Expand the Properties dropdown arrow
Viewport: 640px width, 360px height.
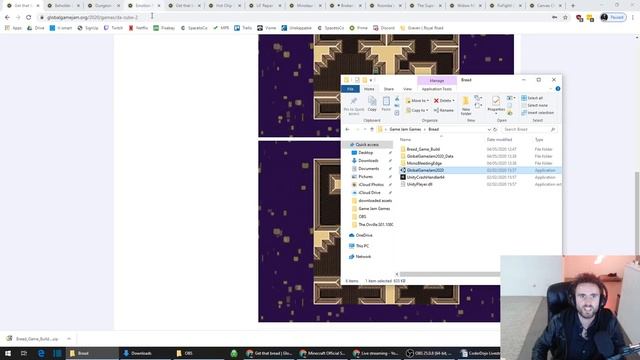496,113
